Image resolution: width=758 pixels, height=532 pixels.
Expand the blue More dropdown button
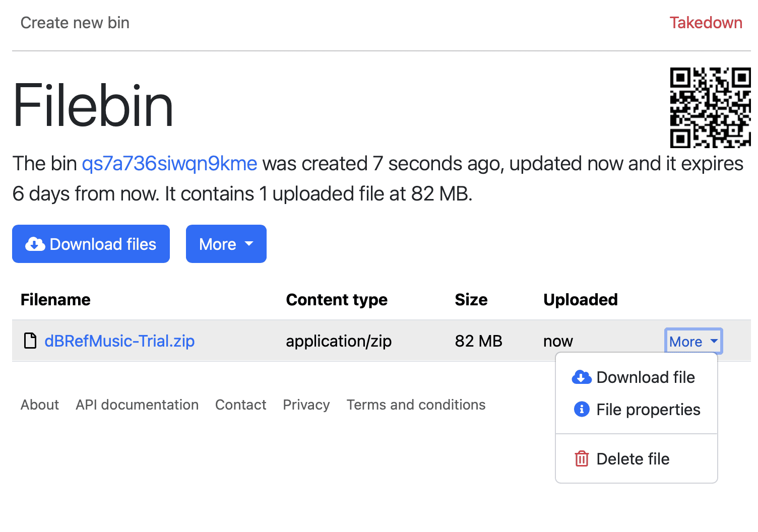coord(225,244)
